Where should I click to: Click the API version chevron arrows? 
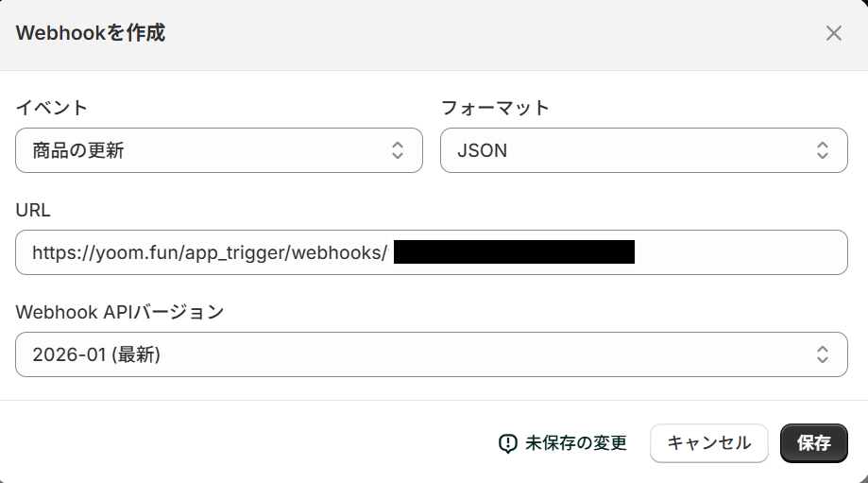(x=823, y=354)
